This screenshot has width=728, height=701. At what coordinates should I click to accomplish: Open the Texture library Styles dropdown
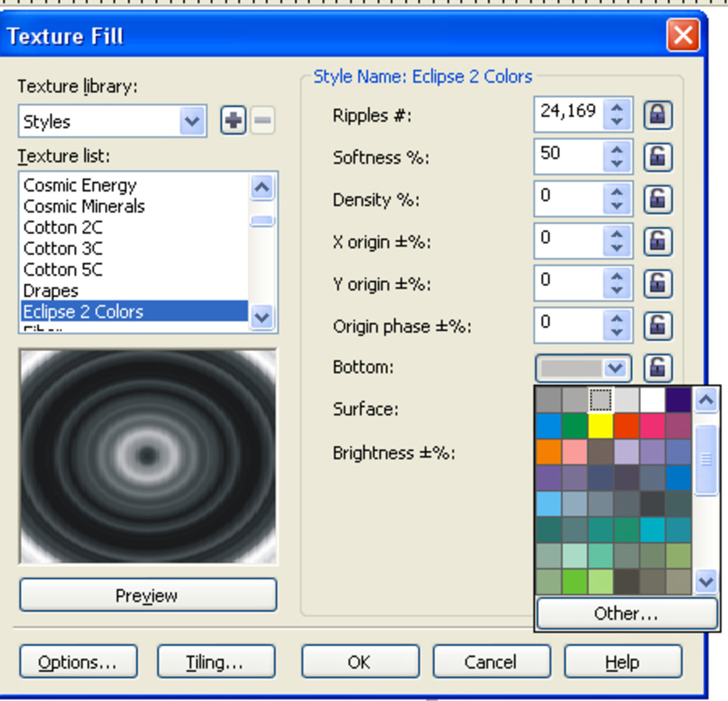[192, 121]
